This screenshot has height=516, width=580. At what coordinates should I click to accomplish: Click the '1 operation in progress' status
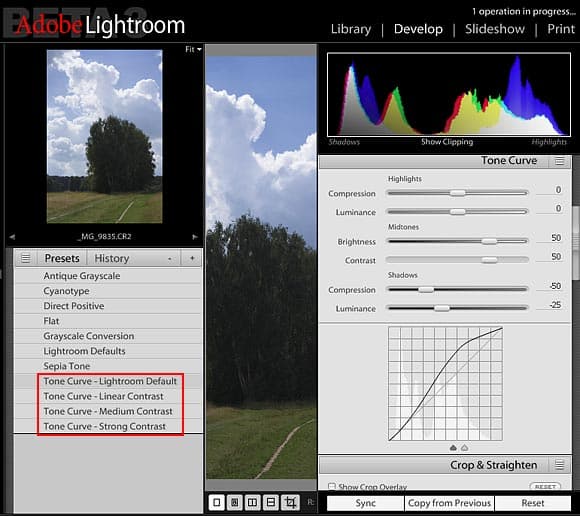point(524,11)
